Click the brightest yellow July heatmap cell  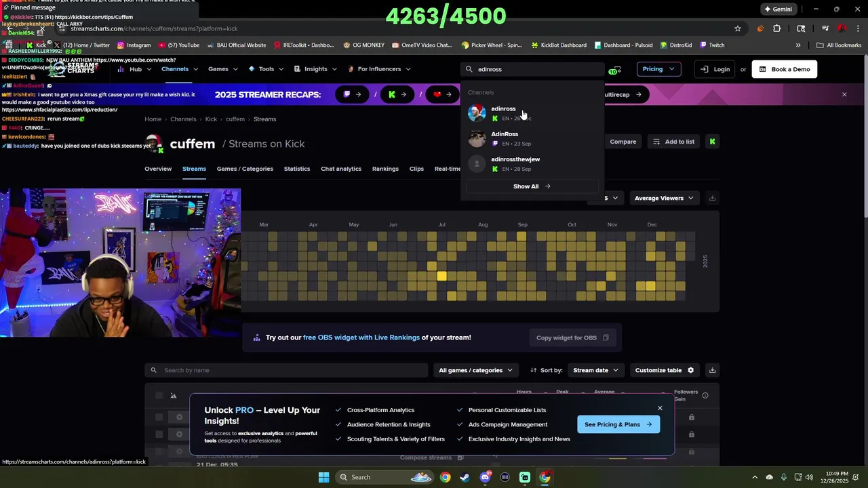[x=442, y=276]
